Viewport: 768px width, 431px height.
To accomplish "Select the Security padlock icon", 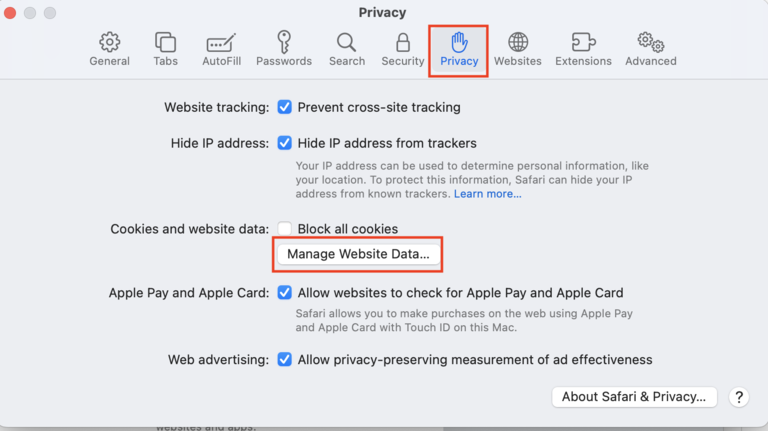I will click(x=403, y=43).
